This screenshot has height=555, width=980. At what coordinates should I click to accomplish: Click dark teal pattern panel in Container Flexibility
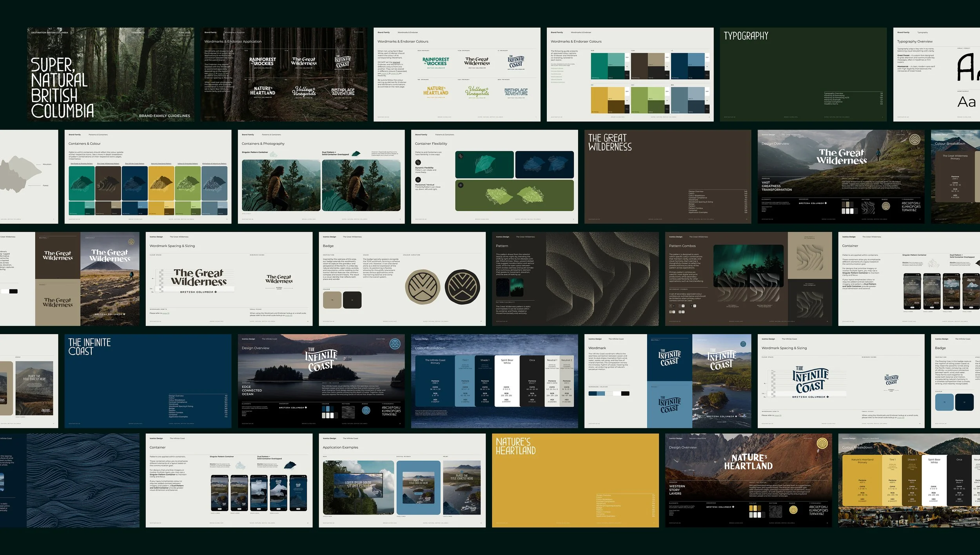click(x=485, y=165)
